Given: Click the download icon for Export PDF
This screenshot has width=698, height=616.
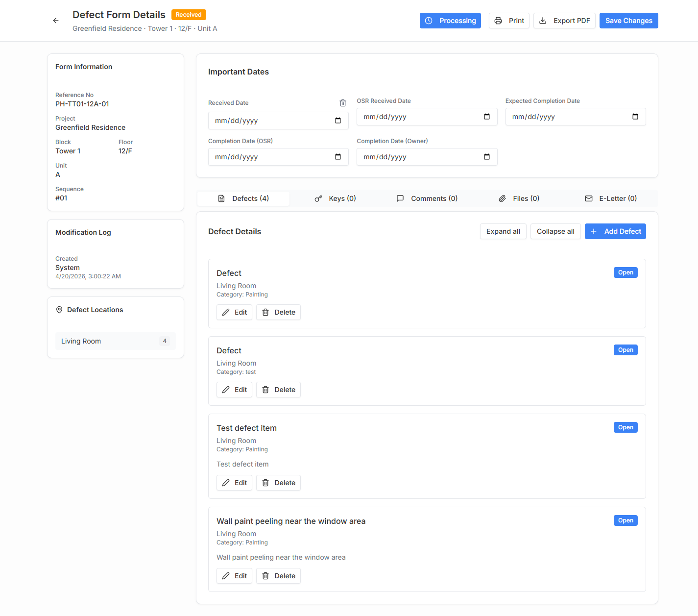Looking at the screenshot, I should point(543,21).
